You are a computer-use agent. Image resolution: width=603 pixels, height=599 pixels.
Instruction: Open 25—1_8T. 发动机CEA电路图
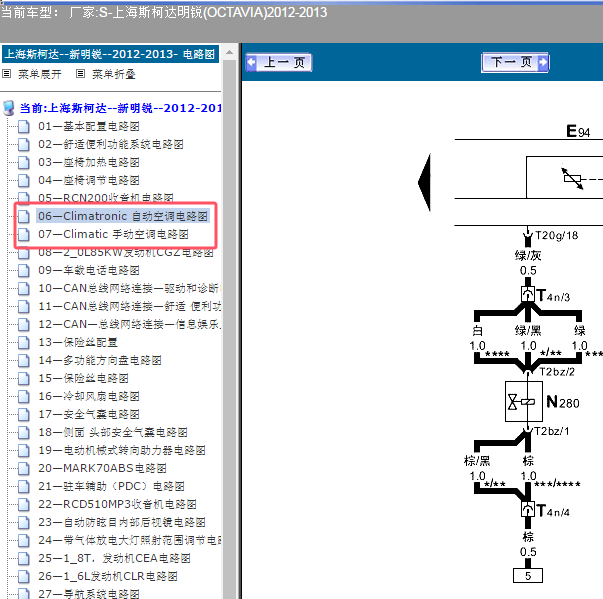point(114,558)
